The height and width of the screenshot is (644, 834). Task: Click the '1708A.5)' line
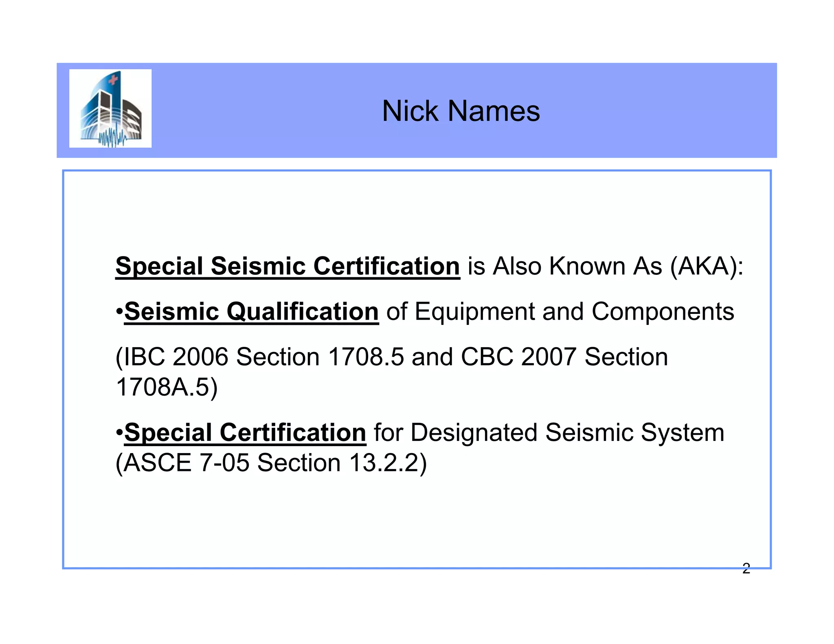point(167,387)
